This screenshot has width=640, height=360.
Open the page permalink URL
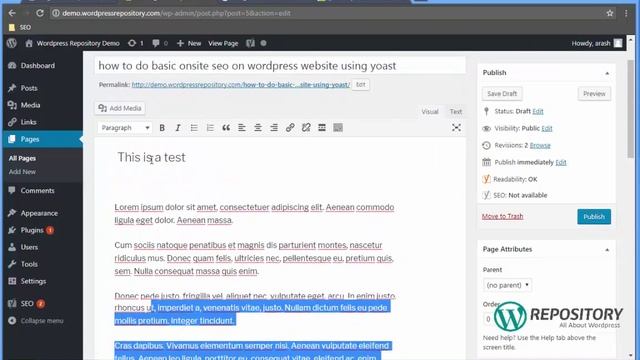click(x=241, y=84)
